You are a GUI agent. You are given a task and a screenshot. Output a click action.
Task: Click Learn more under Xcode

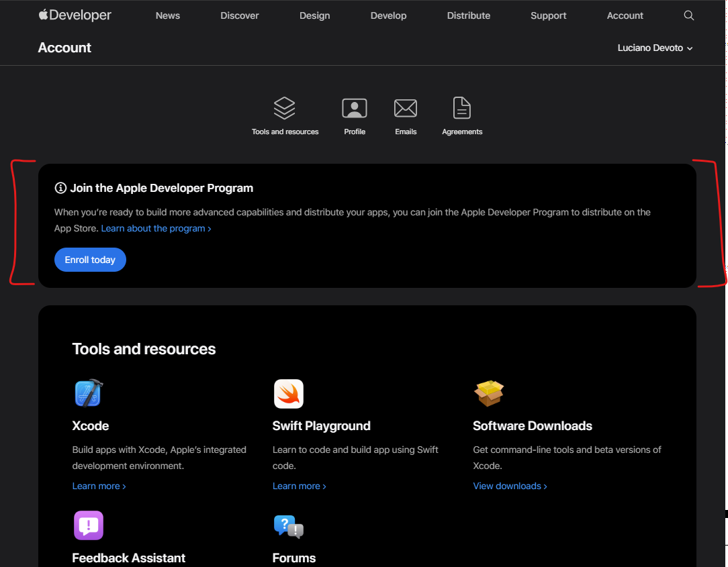(x=99, y=486)
